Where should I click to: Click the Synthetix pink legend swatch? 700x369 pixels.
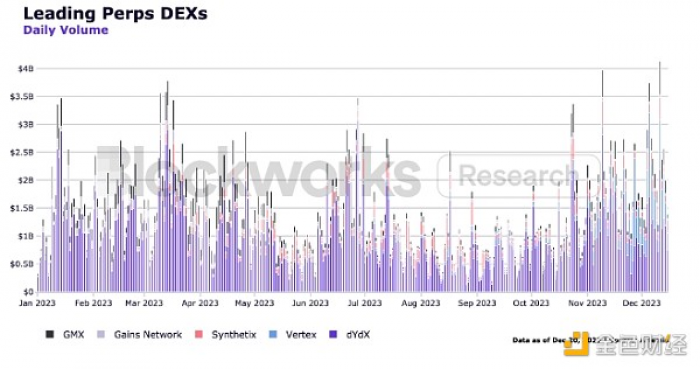pos(199,334)
